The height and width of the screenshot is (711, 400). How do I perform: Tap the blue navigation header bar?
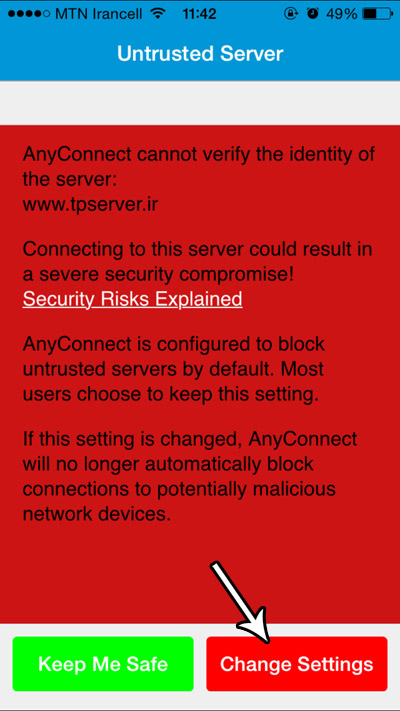point(200,54)
